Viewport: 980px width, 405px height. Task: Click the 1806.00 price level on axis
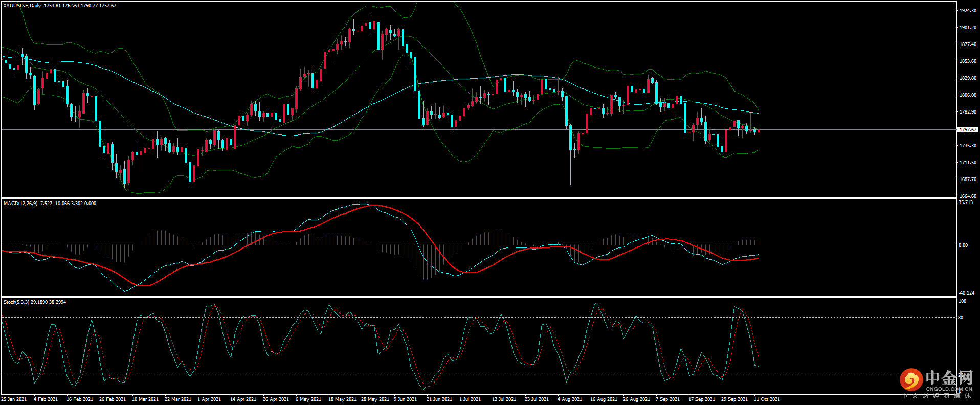[968, 95]
